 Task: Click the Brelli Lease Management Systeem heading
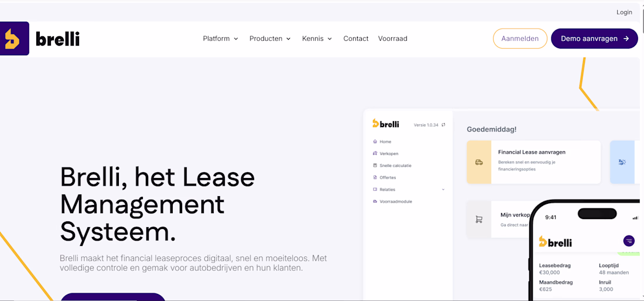pos(157,204)
